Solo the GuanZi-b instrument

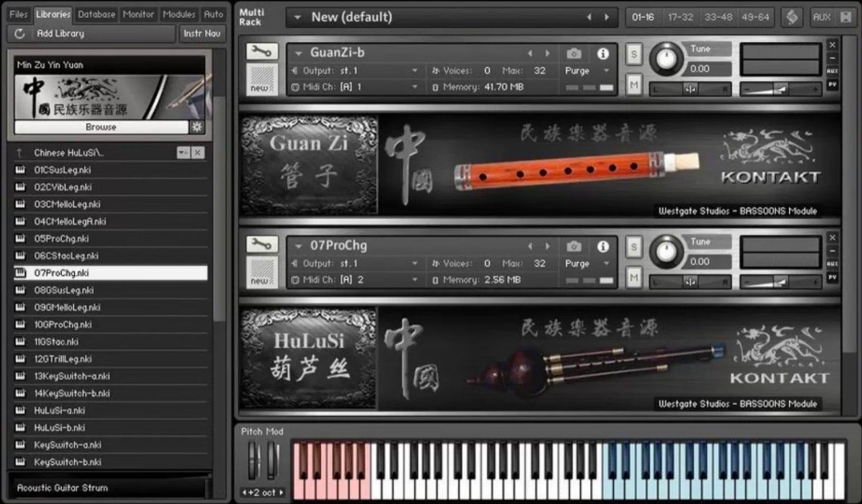634,54
